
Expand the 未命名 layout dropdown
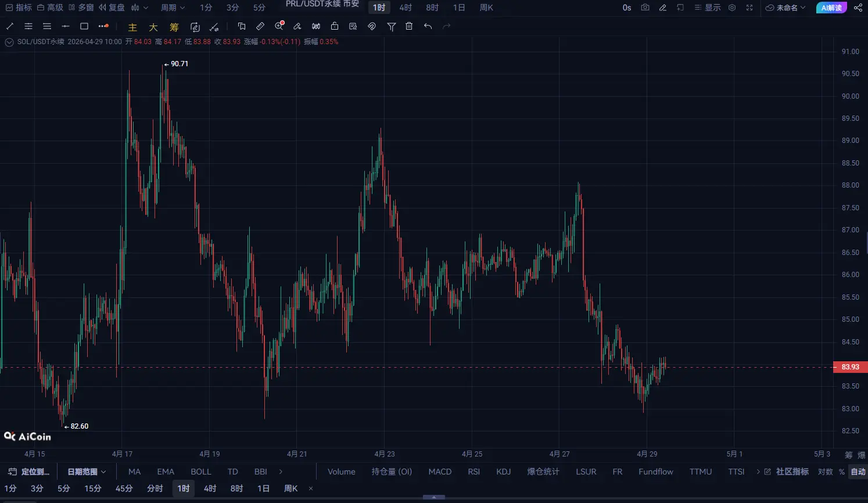(x=786, y=8)
